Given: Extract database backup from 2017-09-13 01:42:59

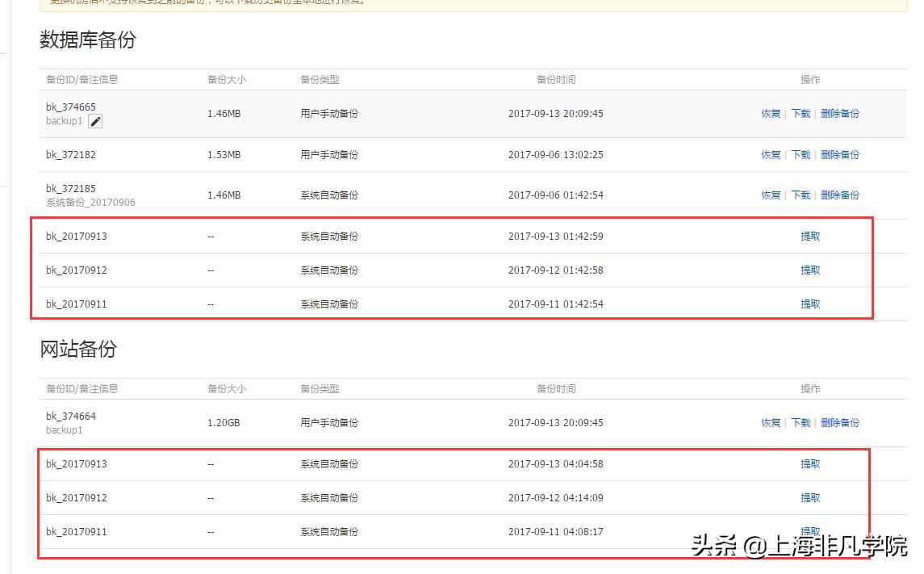Looking at the screenshot, I should point(810,237).
